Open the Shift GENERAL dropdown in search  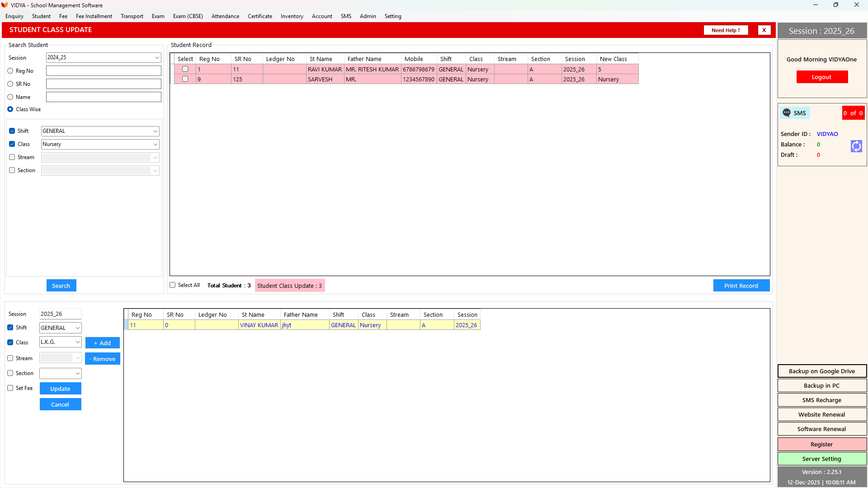click(100, 131)
